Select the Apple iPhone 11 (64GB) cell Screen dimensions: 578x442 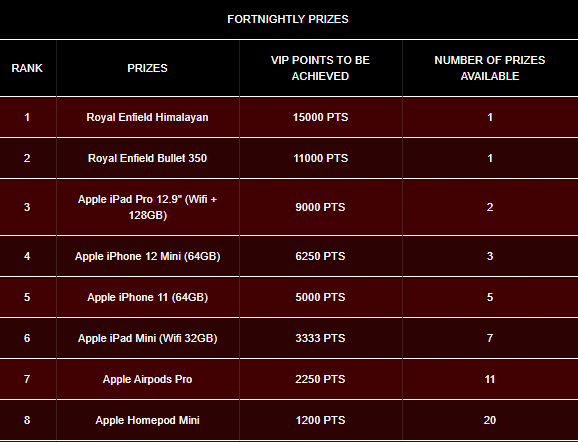click(147, 297)
